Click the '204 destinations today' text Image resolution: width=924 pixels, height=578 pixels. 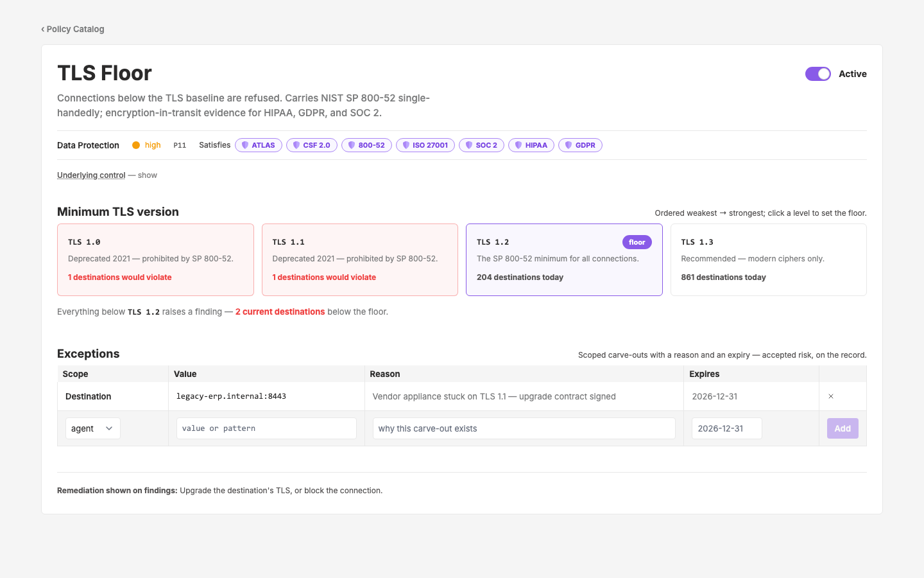click(520, 277)
